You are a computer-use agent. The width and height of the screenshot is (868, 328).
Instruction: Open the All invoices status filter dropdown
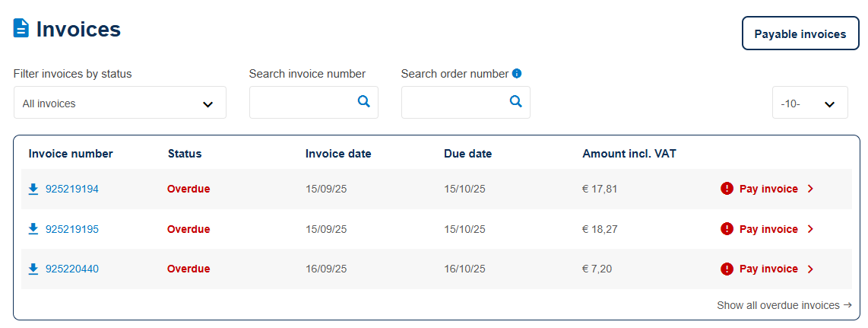tap(119, 103)
